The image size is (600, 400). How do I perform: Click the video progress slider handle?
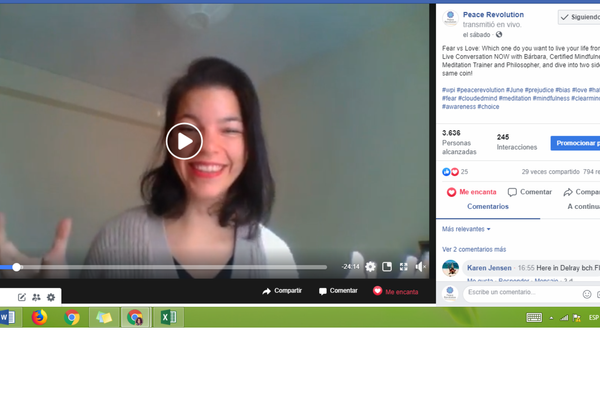pyautogui.click(x=16, y=267)
